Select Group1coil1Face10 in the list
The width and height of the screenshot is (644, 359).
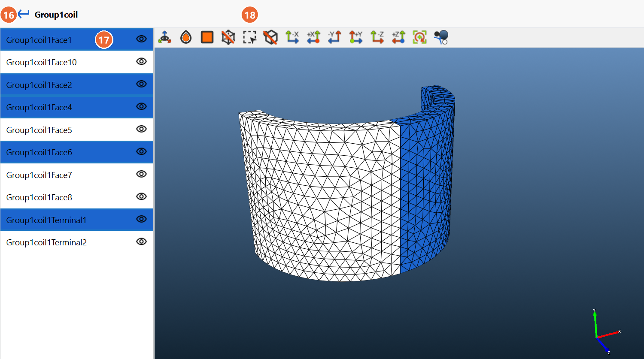[77, 62]
